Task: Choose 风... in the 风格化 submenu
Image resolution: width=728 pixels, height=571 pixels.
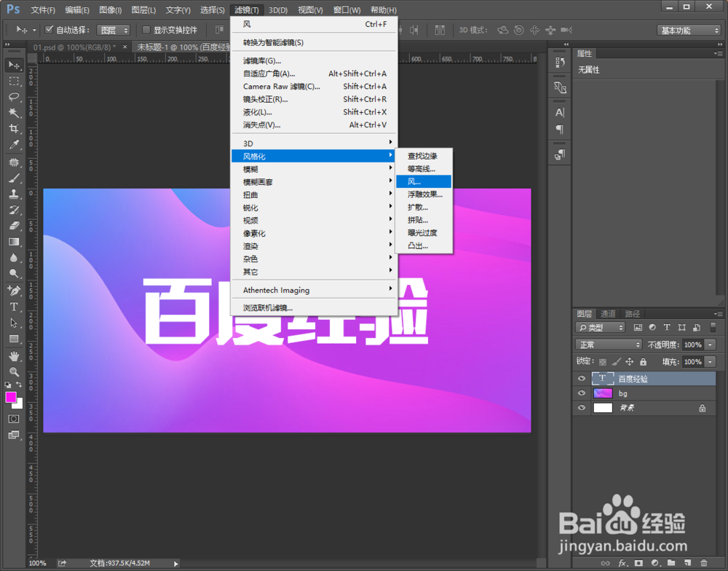Action: 424,181
